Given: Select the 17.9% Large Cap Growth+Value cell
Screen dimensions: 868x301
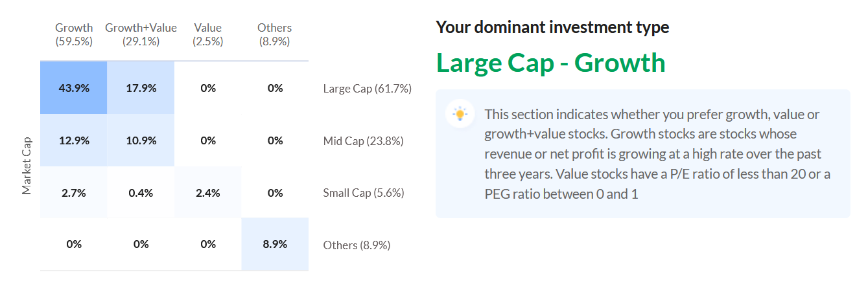Looking at the screenshot, I should click(x=141, y=88).
